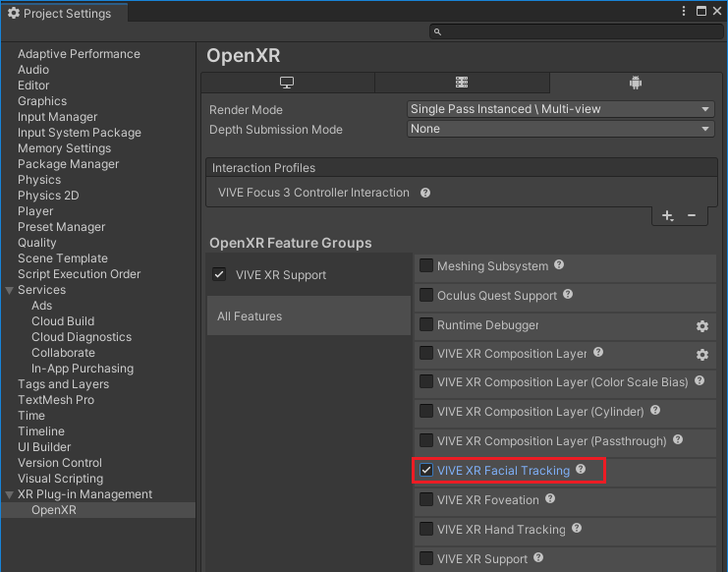Open the Audio settings category

tap(33, 70)
